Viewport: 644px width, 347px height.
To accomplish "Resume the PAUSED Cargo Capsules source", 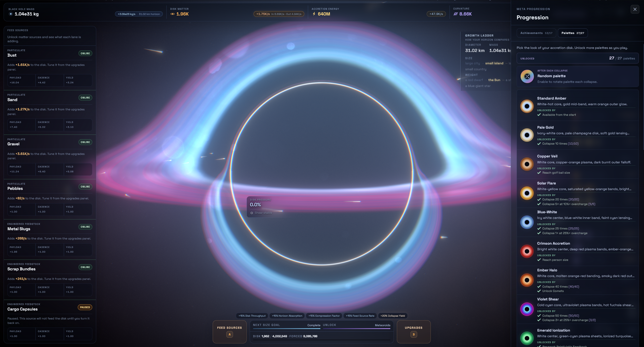I will coord(85,307).
